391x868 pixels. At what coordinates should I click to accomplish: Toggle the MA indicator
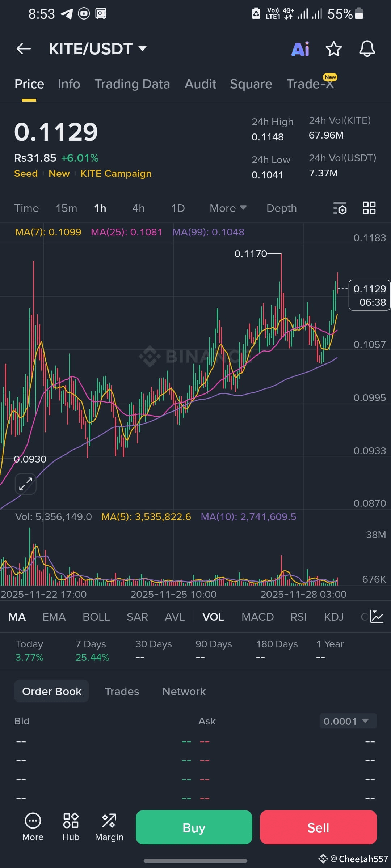(x=17, y=617)
